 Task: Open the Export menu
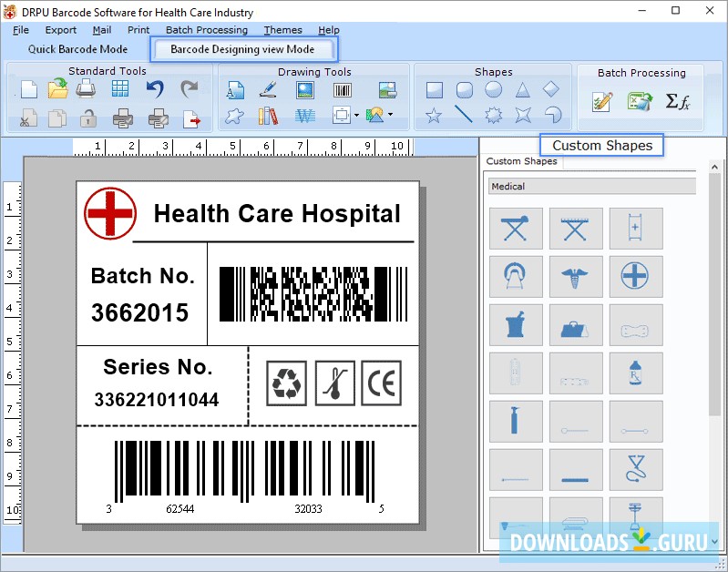click(x=61, y=30)
